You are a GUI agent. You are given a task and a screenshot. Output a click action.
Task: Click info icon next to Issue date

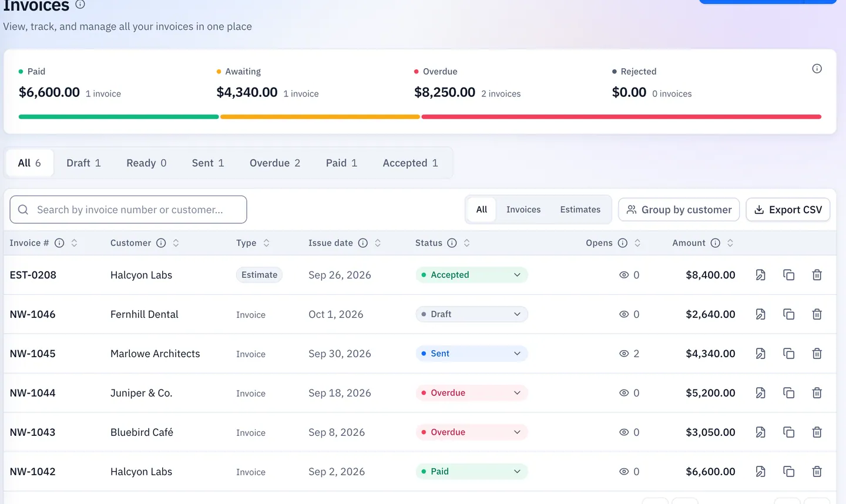[x=363, y=243]
